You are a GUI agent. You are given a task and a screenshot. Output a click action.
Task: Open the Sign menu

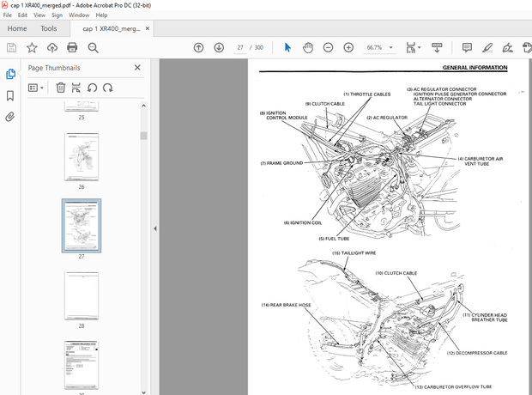[57, 15]
